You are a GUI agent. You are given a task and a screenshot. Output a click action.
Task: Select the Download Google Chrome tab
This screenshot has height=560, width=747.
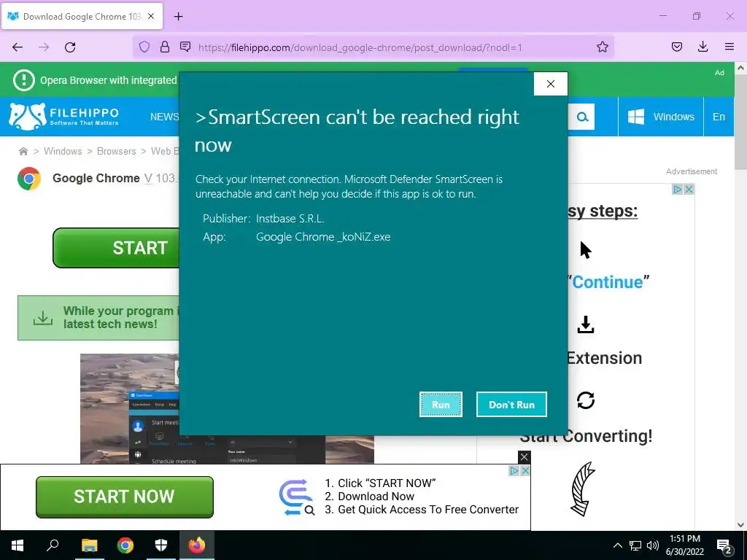pyautogui.click(x=82, y=16)
